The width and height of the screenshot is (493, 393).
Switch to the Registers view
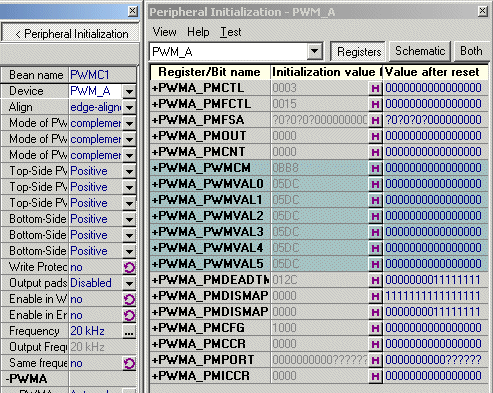coord(359,52)
